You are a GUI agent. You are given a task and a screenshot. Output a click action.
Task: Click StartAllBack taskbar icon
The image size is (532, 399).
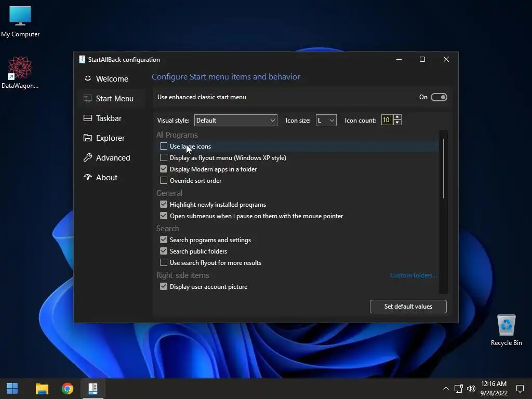coord(93,389)
